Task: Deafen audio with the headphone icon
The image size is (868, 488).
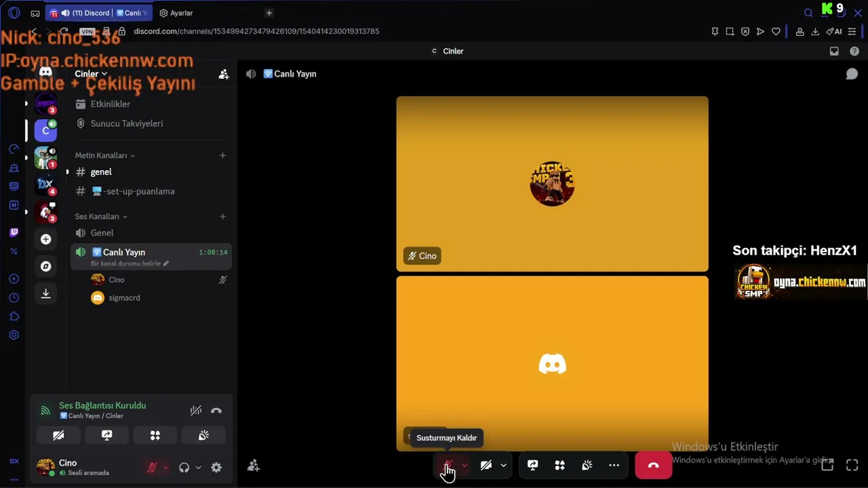Action: [x=184, y=467]
